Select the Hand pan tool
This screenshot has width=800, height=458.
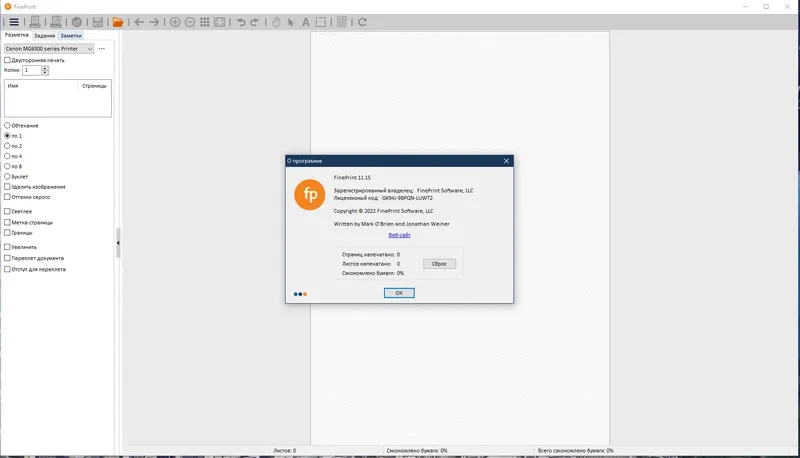pyautogui.click(x=276, y=22)
